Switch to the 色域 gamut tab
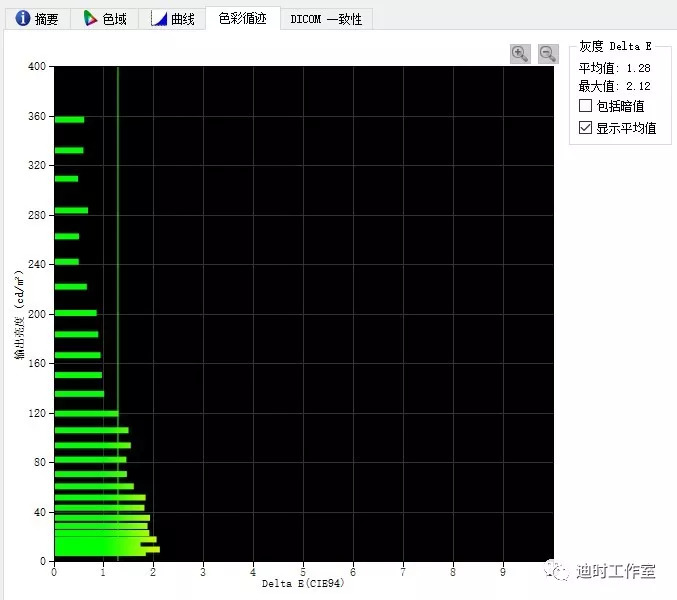Screen dimensions: 677x600 pos(104,19)
